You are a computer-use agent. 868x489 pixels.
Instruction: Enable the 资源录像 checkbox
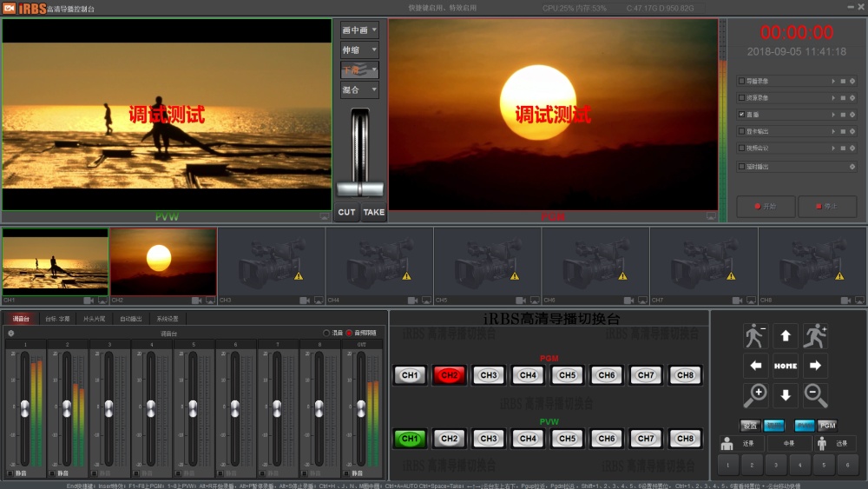click(742, 98)
